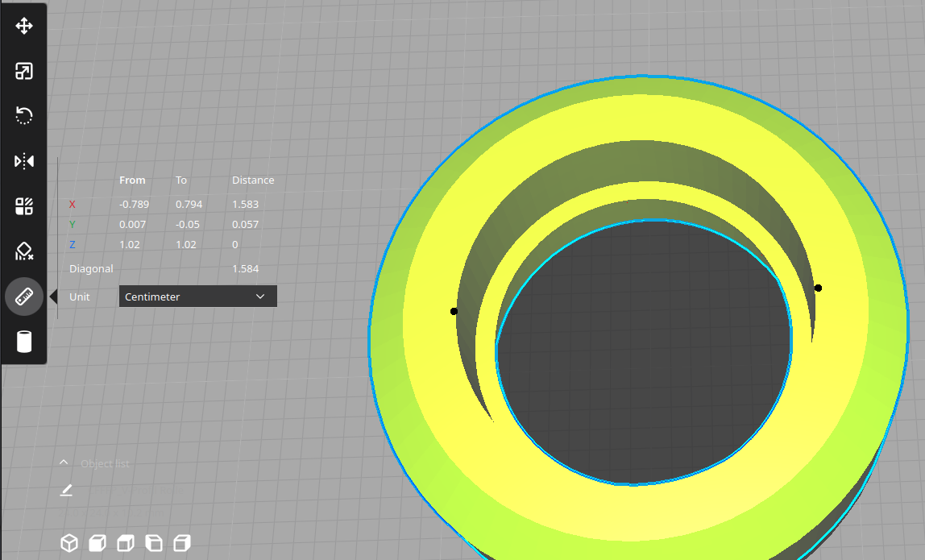This screenshot has height=560, width=925.
Task: Switch camera to right side view
Action: 182,543
